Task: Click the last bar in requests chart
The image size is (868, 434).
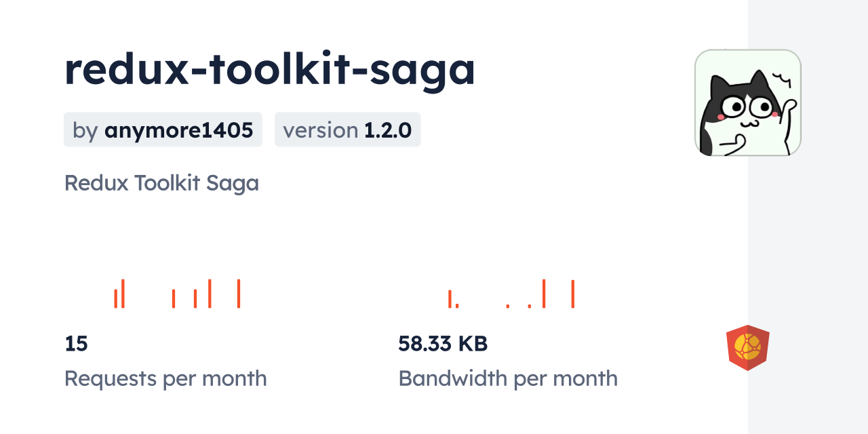Action: (x=239, y=294)
